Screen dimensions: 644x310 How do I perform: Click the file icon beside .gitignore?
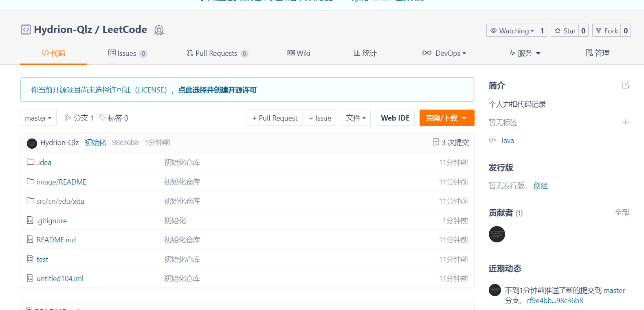[x=30, y=220]
